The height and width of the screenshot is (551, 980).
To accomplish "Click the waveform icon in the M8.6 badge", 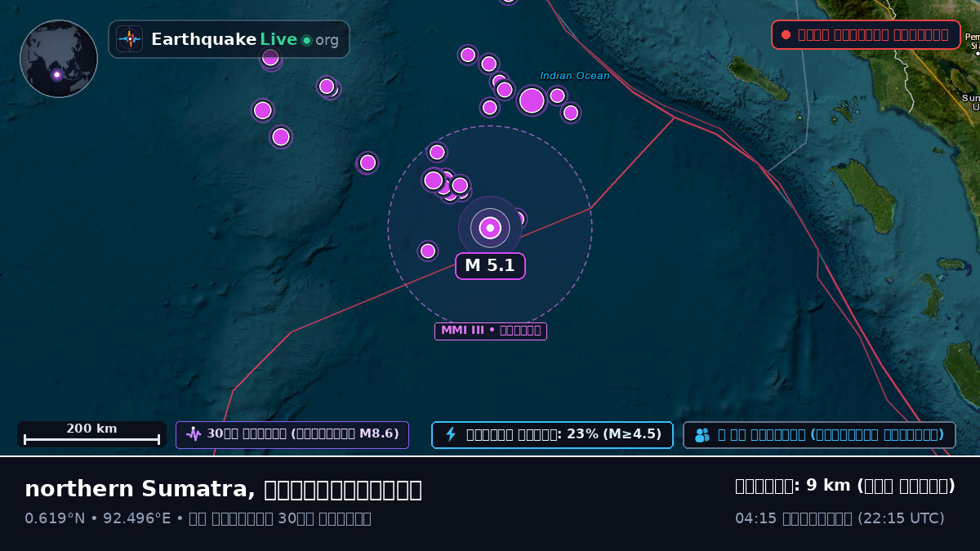I will [x=194, y=434].
